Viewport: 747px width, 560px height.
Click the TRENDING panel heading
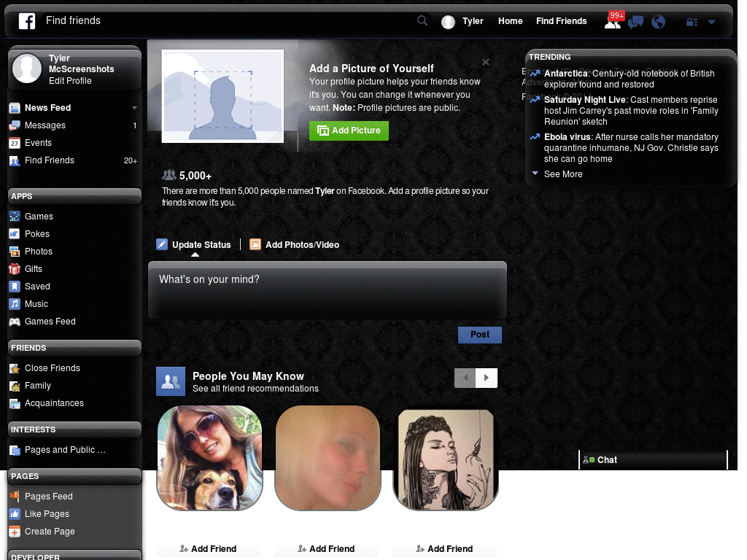(549, 57)
